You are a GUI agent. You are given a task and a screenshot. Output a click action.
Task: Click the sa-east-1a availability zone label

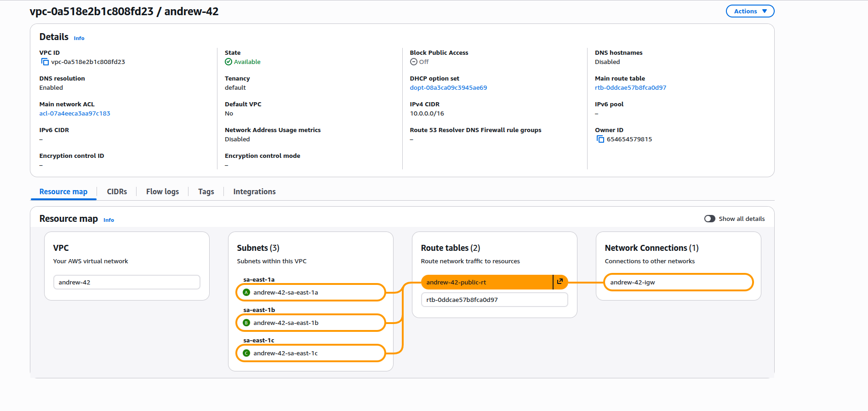(x=259, y=279)
